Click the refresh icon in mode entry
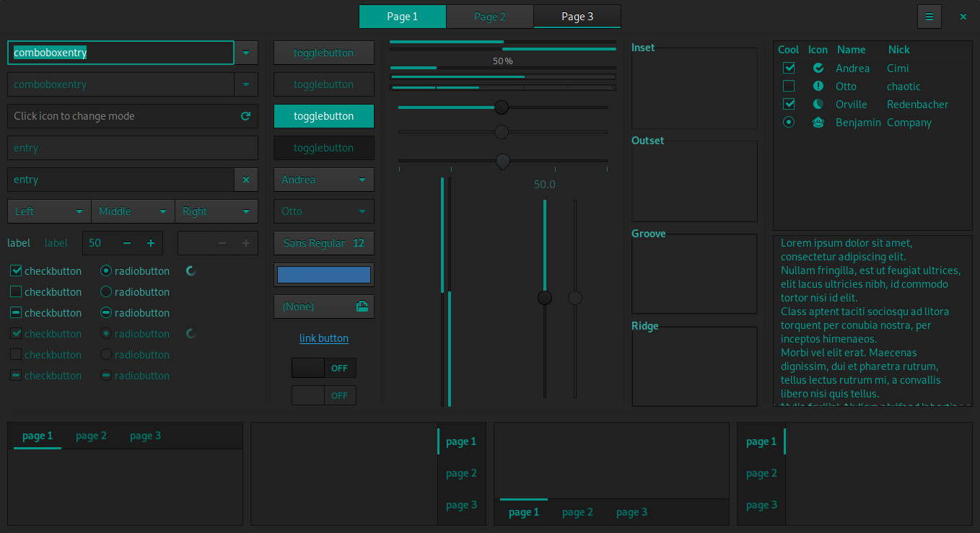 coord(245,116)
